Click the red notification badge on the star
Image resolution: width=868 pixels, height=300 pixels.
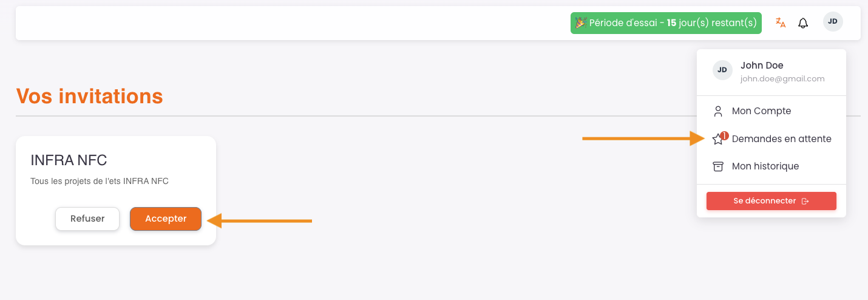coord(724,135)
